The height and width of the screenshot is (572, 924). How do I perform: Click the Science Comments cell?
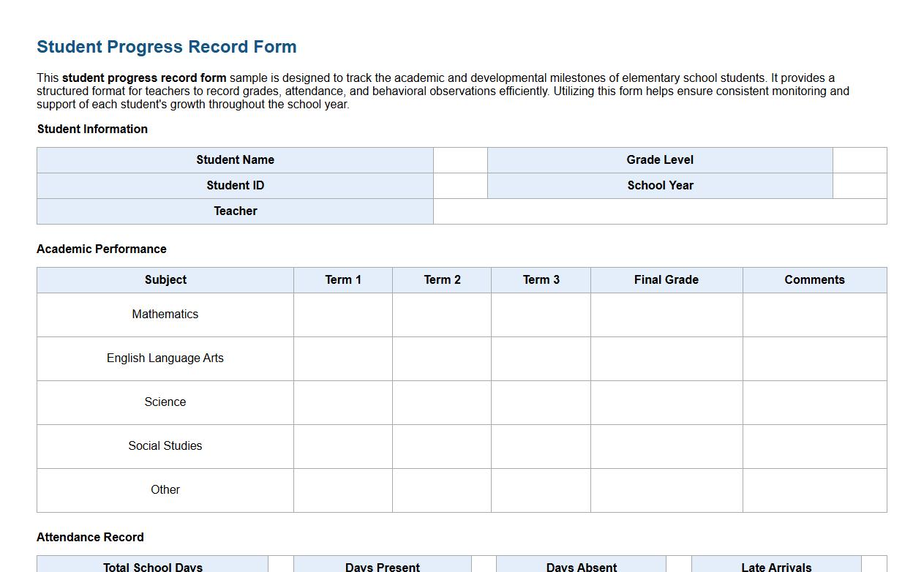pyautogui.click(x=814, y=402)
